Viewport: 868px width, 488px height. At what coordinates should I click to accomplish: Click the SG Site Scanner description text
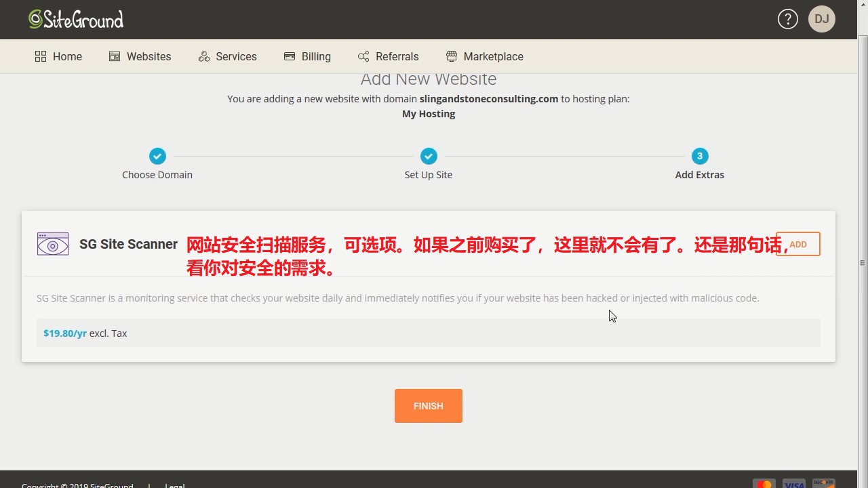pyautogui.click(x=398, y=298)
